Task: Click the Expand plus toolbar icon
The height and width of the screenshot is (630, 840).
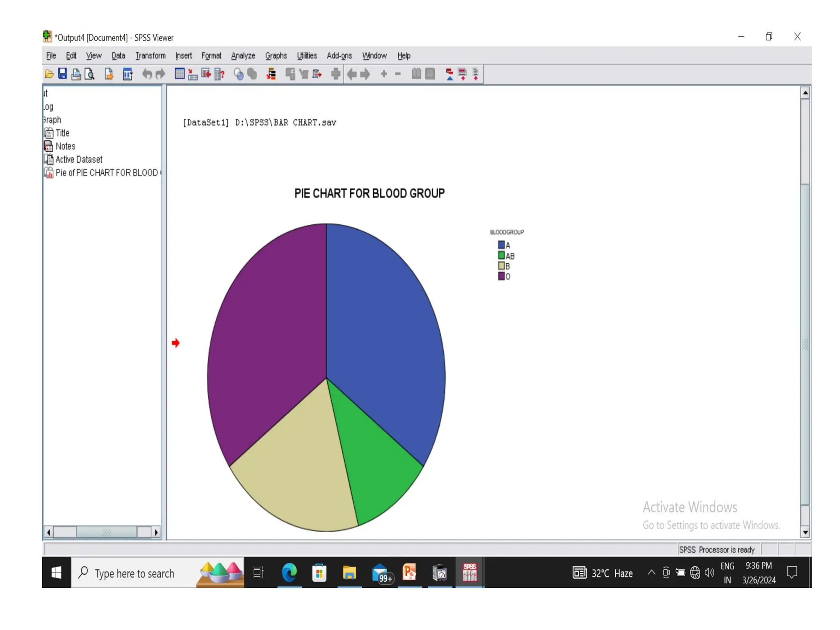Action: (384, 74)
